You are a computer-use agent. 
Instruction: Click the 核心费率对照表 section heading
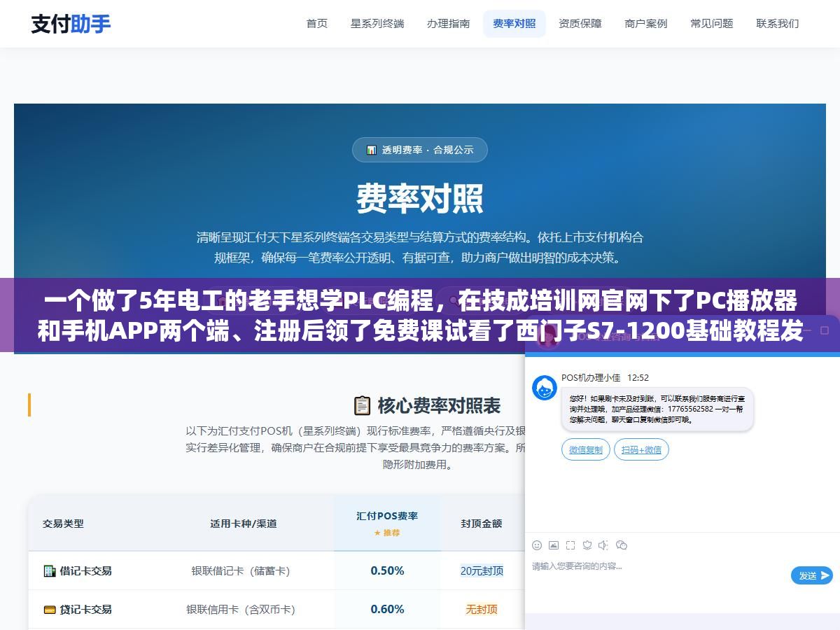click(x=439, y=405)
